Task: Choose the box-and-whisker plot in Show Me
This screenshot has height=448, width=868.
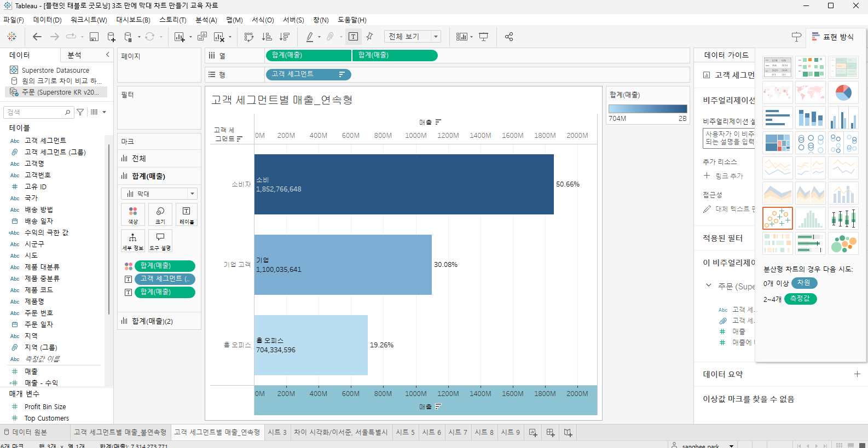Action: pos(843,218)
